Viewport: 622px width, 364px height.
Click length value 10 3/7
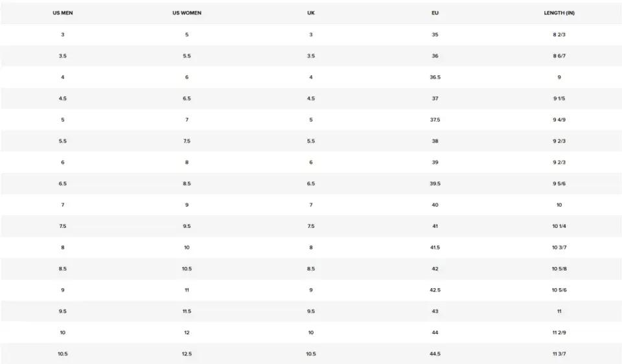559,247
